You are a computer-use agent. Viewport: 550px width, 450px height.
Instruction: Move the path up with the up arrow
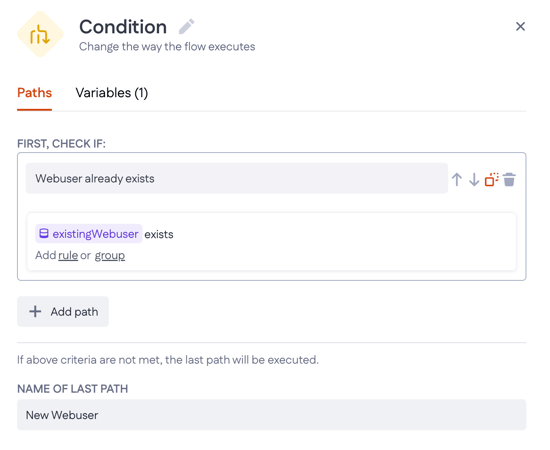pos(456,179)
